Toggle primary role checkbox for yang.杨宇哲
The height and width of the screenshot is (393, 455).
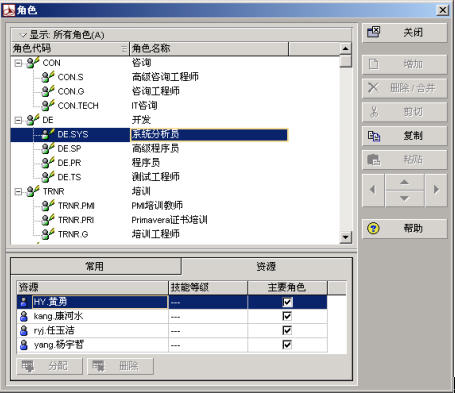287,345
